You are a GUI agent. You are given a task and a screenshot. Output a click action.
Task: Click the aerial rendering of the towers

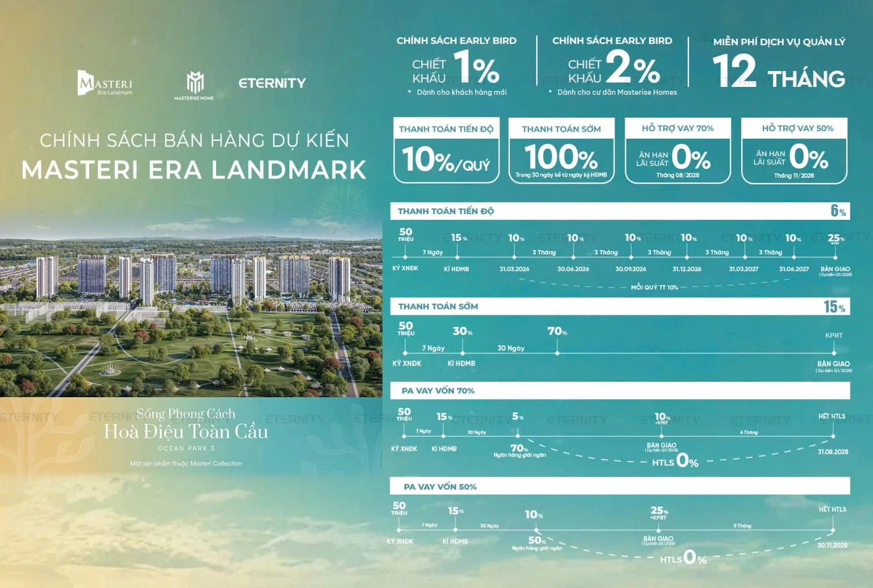(x=191, y=307)
